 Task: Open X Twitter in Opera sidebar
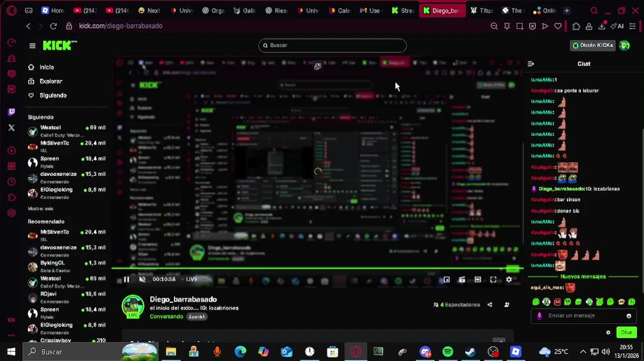pos(12,128)
